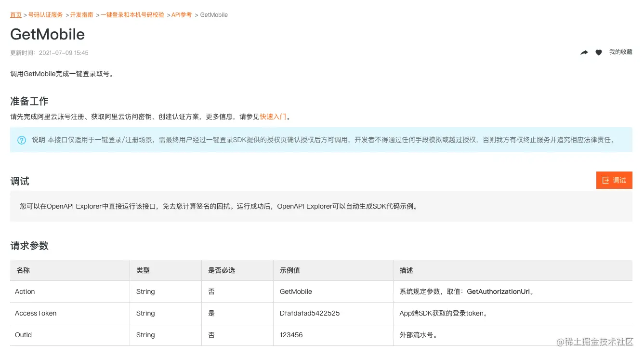Click the 否 required value for Action
This screenshot has height=357, width=644.
(x=211, y=291)
